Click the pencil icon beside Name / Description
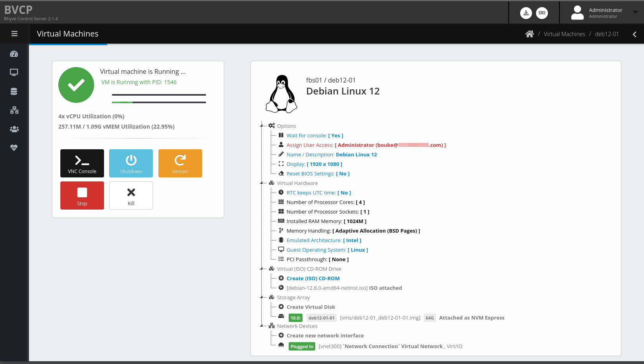 pyautogui.click(x=281, y=154)
